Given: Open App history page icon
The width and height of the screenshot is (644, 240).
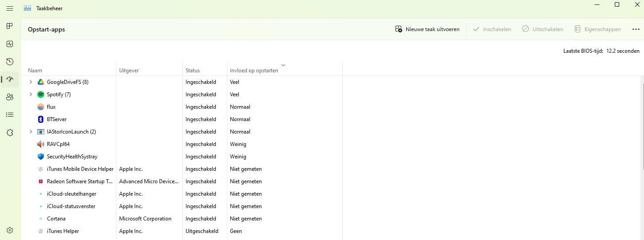Looking at the screenshot, I should pyautogui.click(x=10, y=62).
